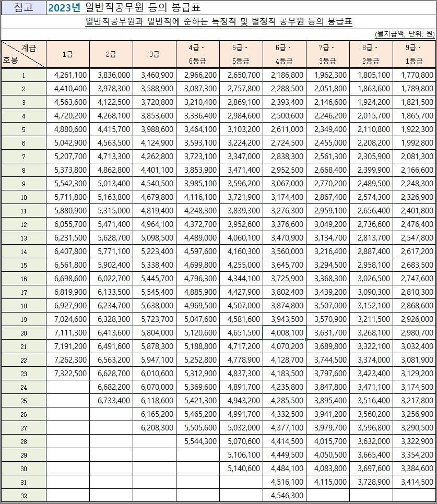
Task: Click row number 1 in the 호봉 column
Action: click(x=23, y=76)
